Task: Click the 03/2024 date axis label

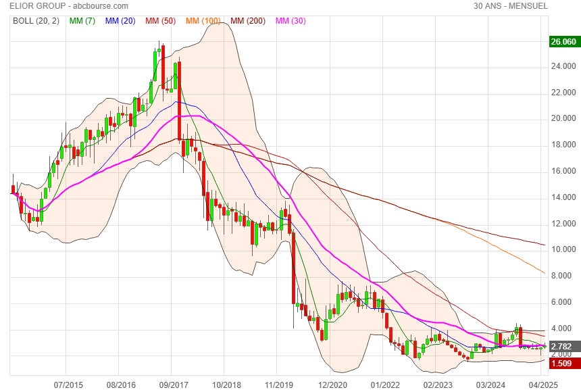Action: pos(490,385)
